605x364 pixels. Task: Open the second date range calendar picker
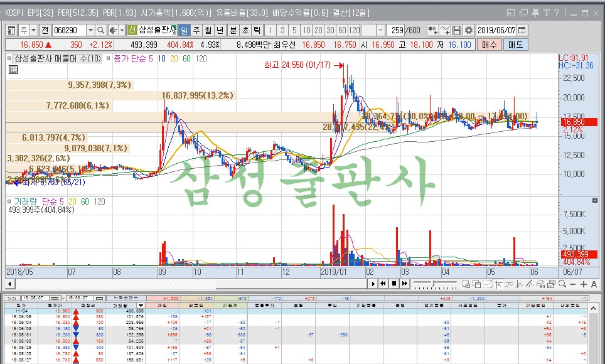coord(100,298)
